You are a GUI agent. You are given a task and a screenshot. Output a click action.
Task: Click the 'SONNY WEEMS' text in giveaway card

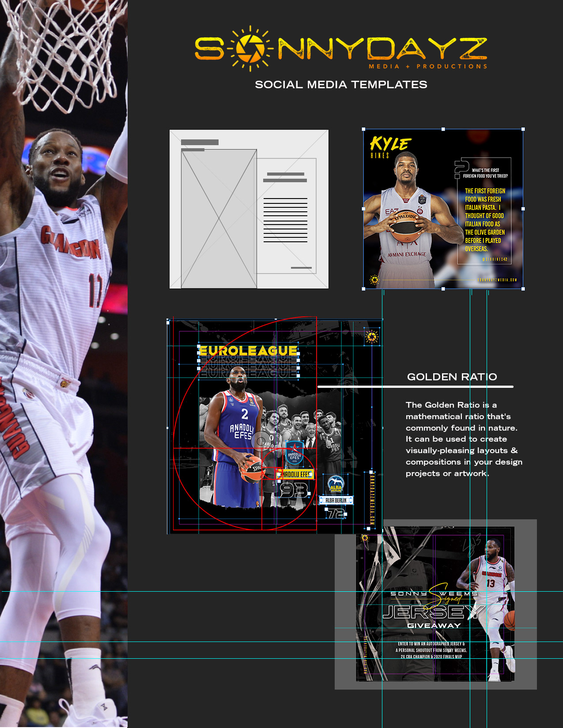434,594
